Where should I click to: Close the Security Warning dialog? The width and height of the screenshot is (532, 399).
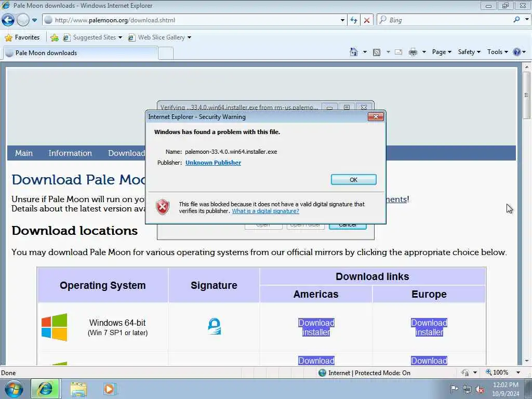[376, 117]
